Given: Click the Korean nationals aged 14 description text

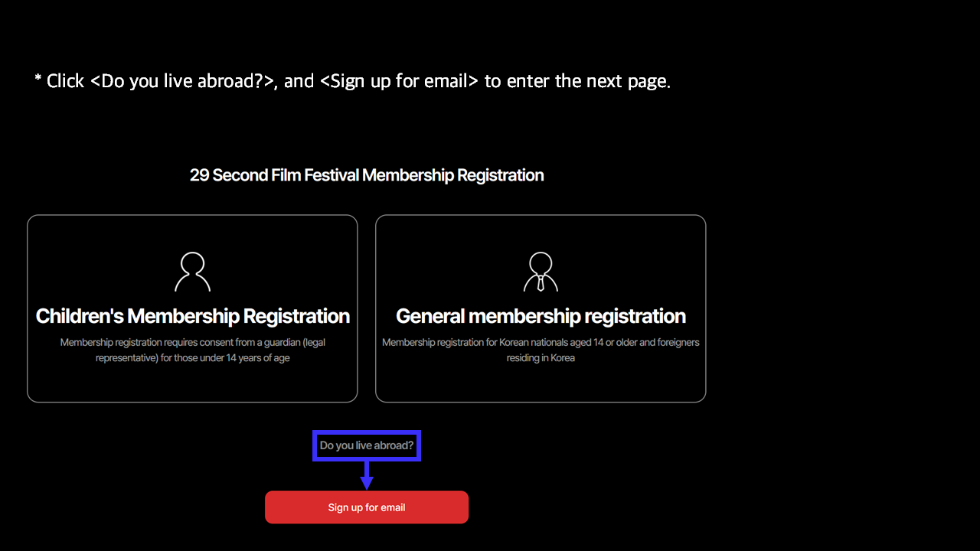Looking at the screenshot, I should [x=541, y=350].
